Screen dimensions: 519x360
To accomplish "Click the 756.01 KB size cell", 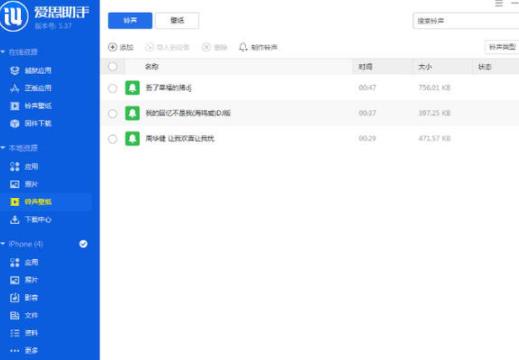I will click(x=434, y=88).
